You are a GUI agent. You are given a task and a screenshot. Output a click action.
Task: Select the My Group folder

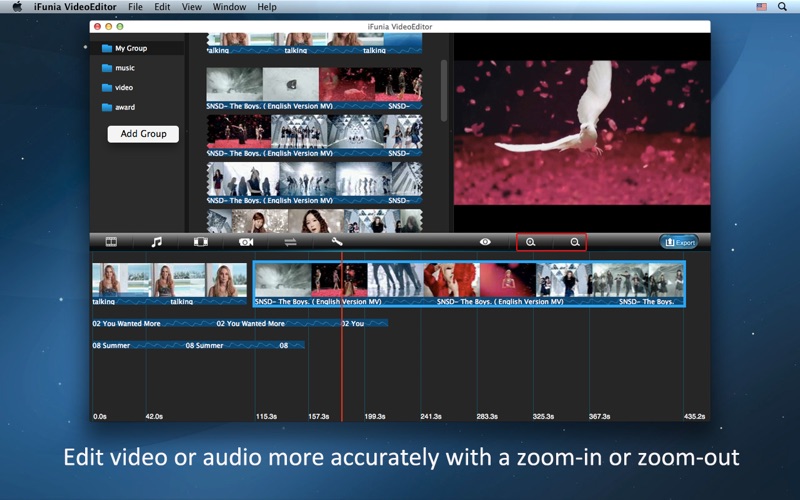point(136,48)
